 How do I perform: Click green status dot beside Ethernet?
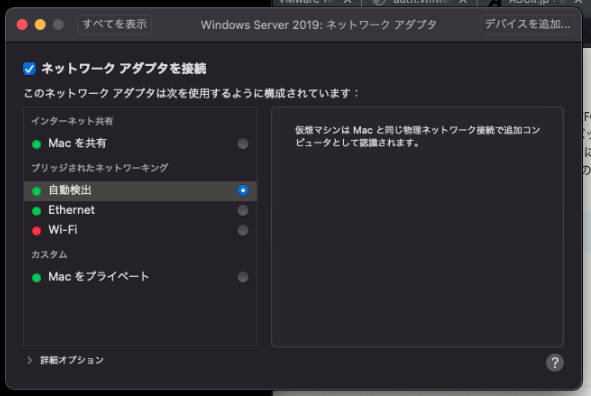coord(37,211)
